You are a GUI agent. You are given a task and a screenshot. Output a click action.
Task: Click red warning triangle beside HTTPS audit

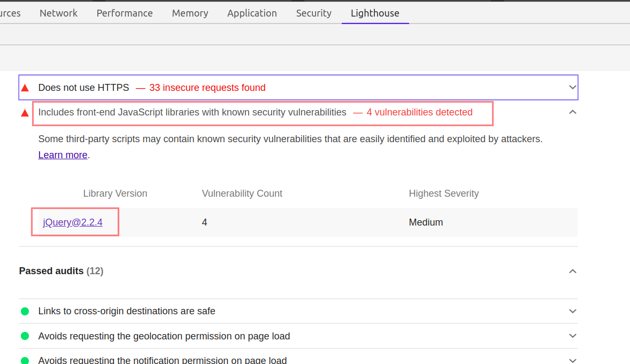(x=25, y=88)
